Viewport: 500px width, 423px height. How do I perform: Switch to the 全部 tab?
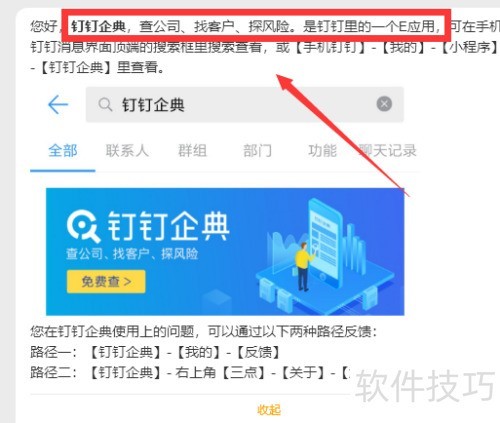pos(63,151)
